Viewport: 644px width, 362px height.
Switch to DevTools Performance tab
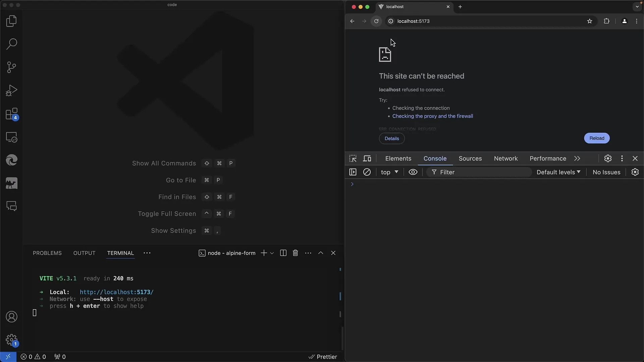pos(548,159)
